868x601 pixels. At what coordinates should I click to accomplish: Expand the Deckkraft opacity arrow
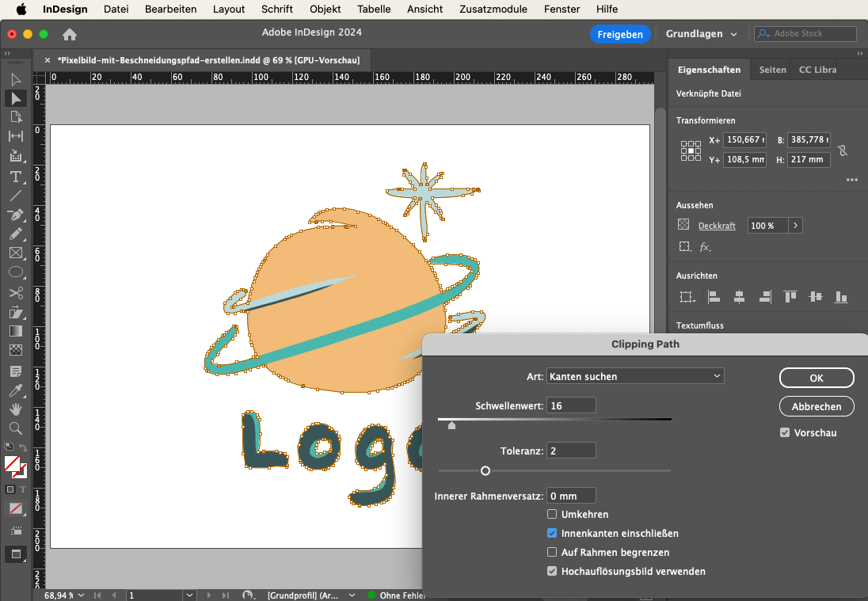coord(795,226)
